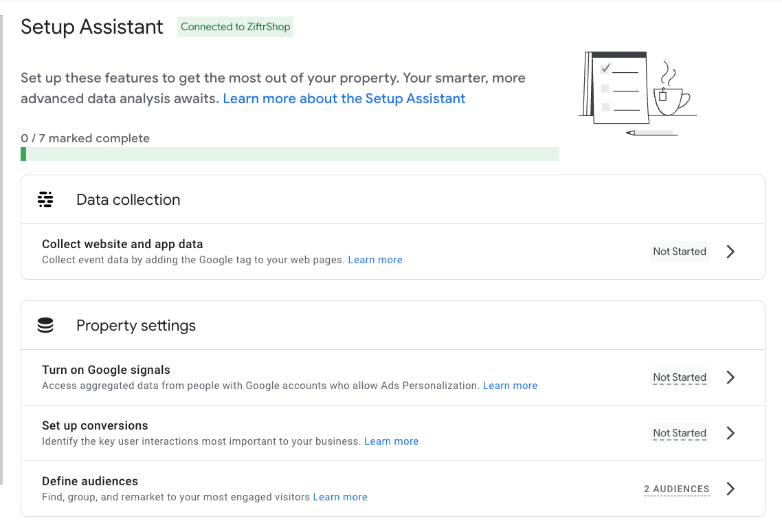Open Learn more about the Setup Assistant
Image resolution: width=782 pixels, height=532 pixels.
tap(344, 98)
